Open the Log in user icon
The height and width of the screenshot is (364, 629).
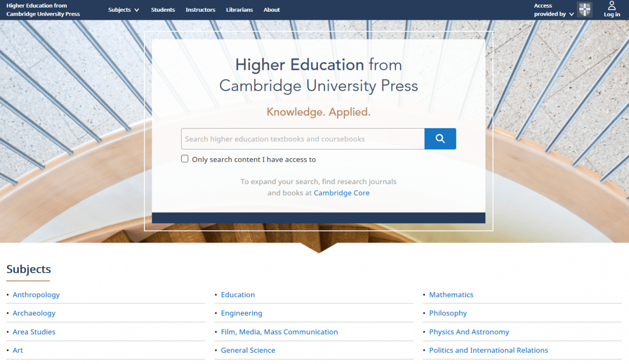tap(612, 9)
